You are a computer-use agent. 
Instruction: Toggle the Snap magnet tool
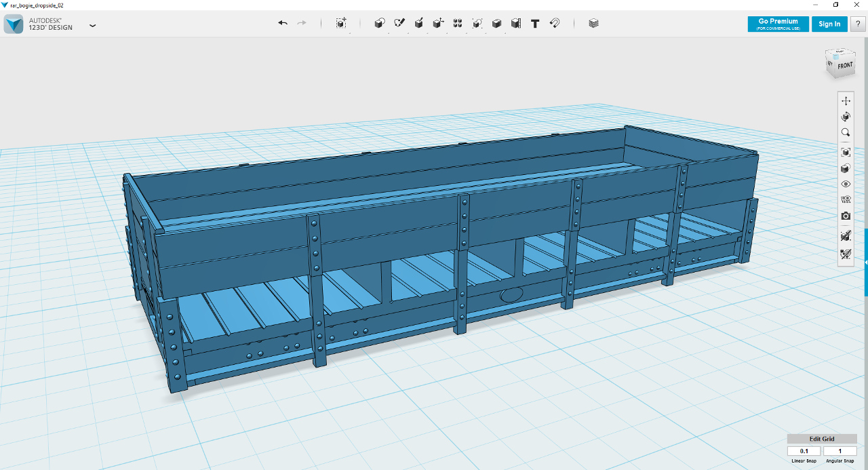(x=555, y=23)
